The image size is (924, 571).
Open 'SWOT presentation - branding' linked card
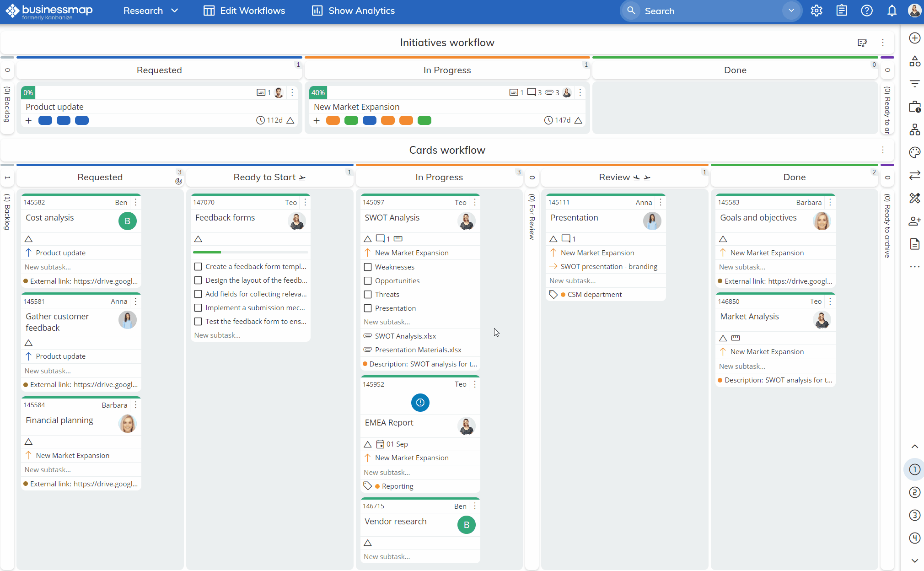point(608,267)
